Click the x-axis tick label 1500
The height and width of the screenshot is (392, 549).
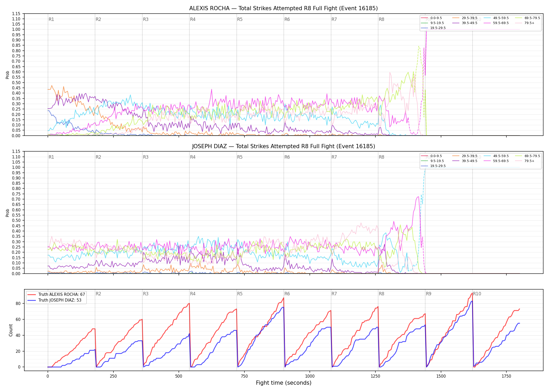pyautogui.click(x=441, y=376)
